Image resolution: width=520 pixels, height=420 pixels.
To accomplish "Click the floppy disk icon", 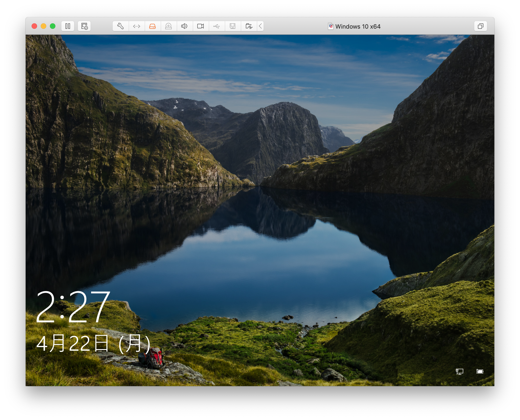I will (x=233, y=26).
